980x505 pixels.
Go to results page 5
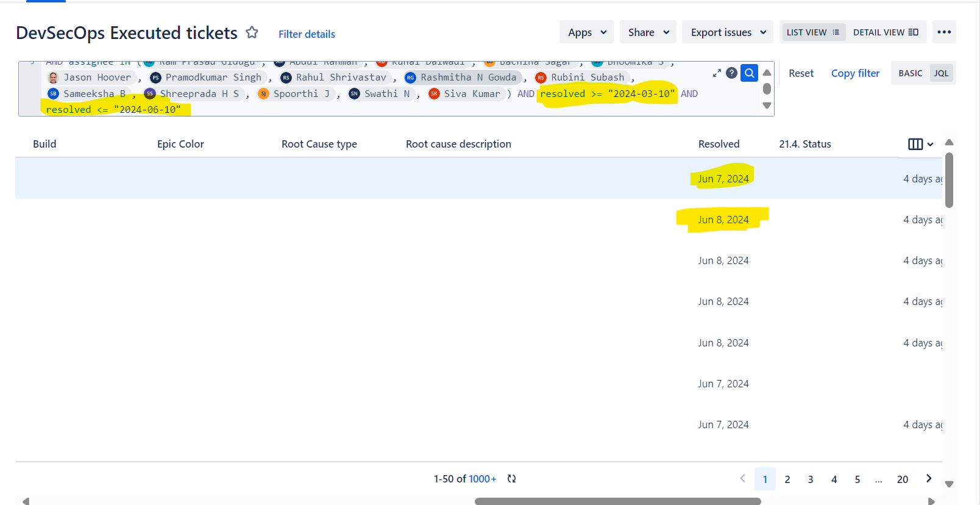pyautogui.click(x=857, y=479)
